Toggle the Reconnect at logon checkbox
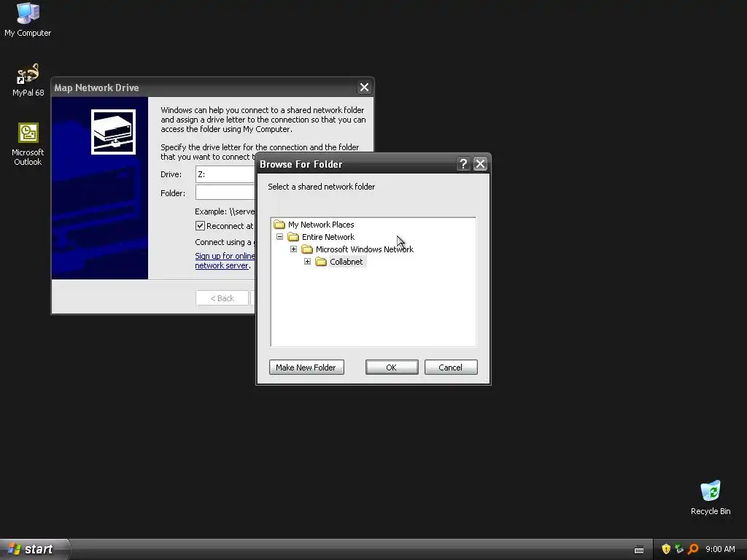The height and width of the screenshot is (560, 747). pos(200,226)
